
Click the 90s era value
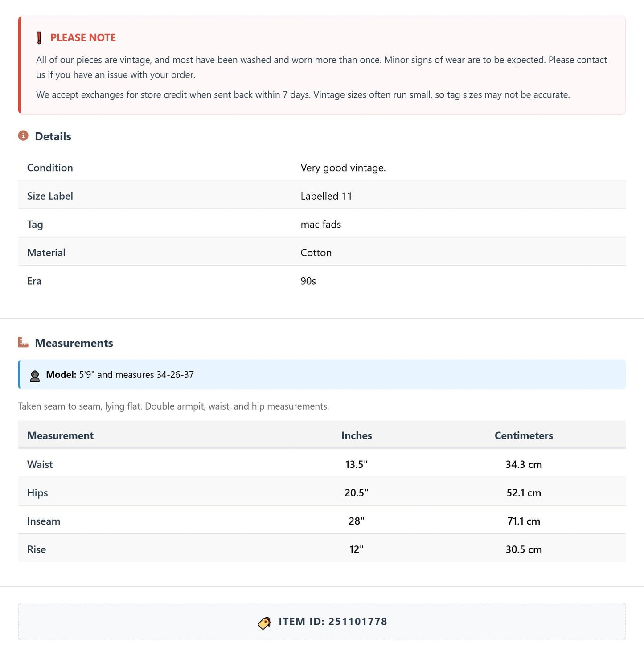coord(308,281)
